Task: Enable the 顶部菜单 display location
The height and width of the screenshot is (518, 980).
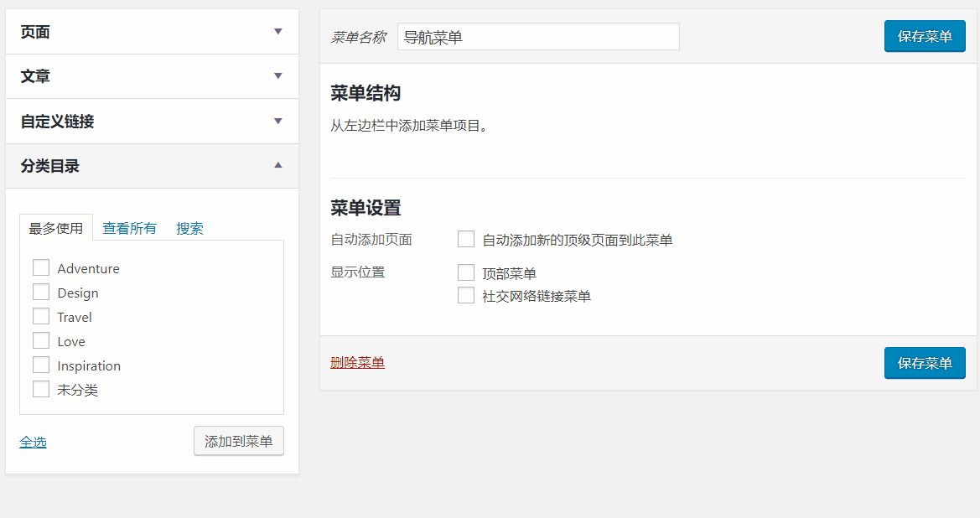Action: pos(466,272)
